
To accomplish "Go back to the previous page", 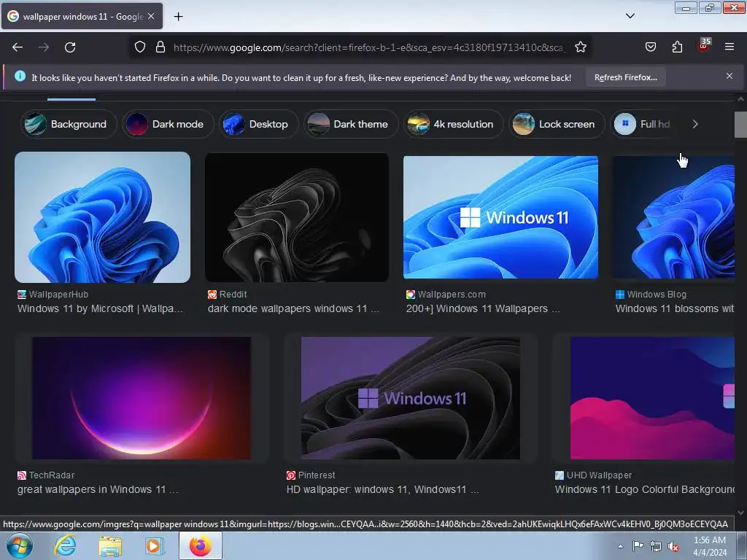I will pos(18,47).
